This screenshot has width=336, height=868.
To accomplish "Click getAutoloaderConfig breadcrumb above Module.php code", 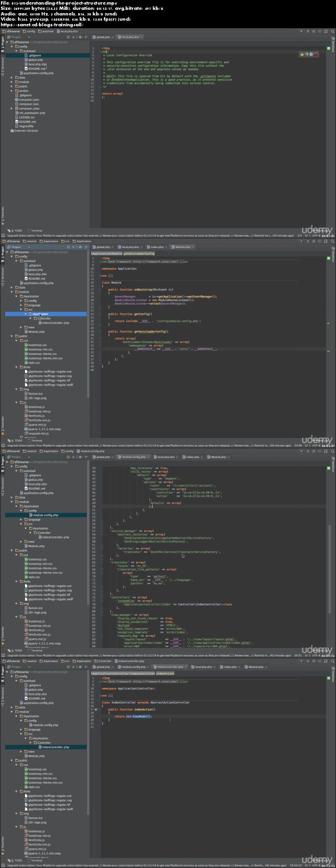I will (139, 253).
